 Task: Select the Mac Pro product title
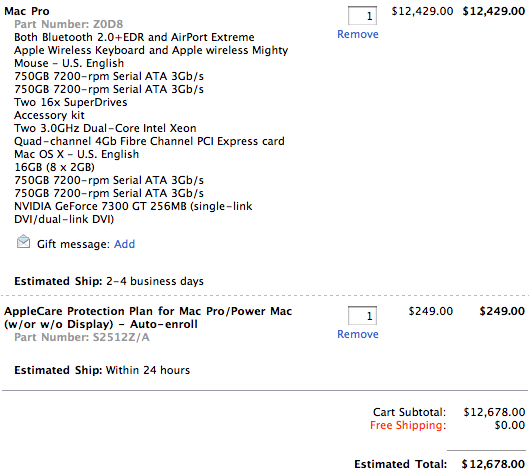tap(27, 11)
